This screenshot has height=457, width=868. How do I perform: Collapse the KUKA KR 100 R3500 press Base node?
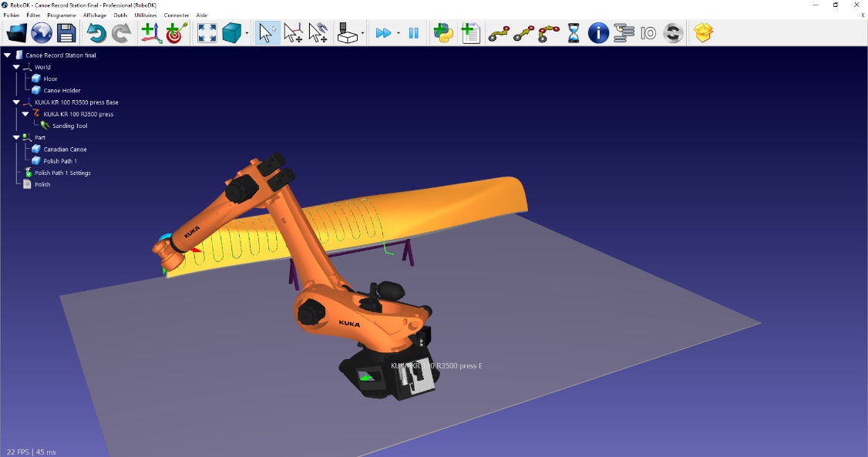(x=17, y=102)
